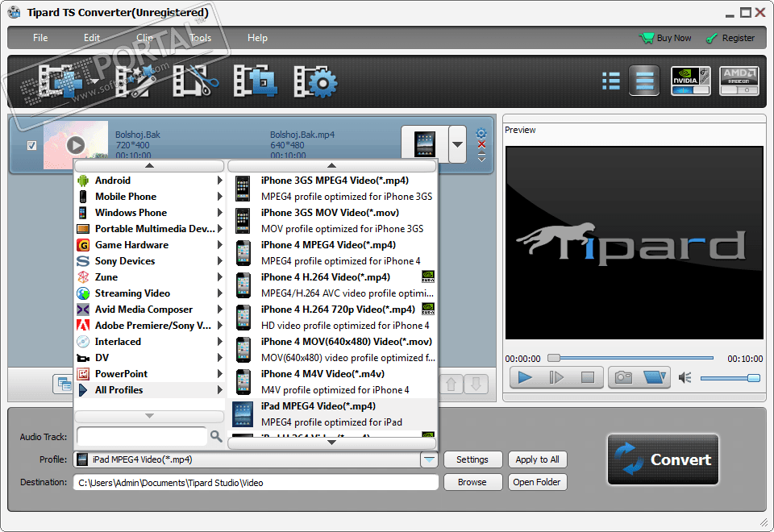Open Preferences film-gear toolbar icon
Viewport: 774px width, 532px height.
point(316,81)
